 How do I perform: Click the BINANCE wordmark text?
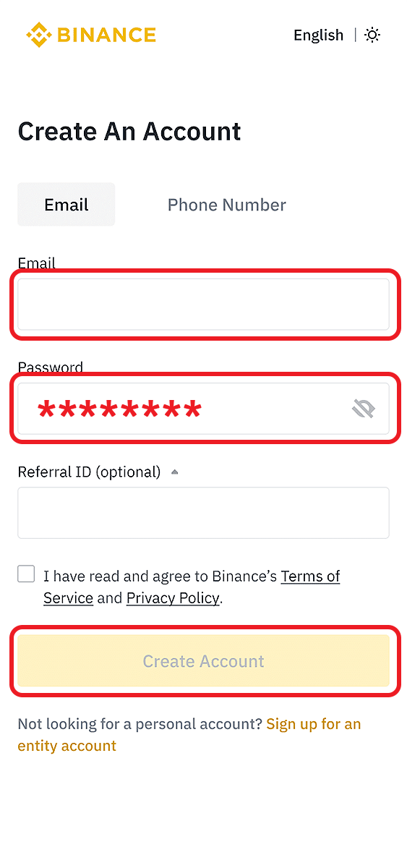coord(106,35)
